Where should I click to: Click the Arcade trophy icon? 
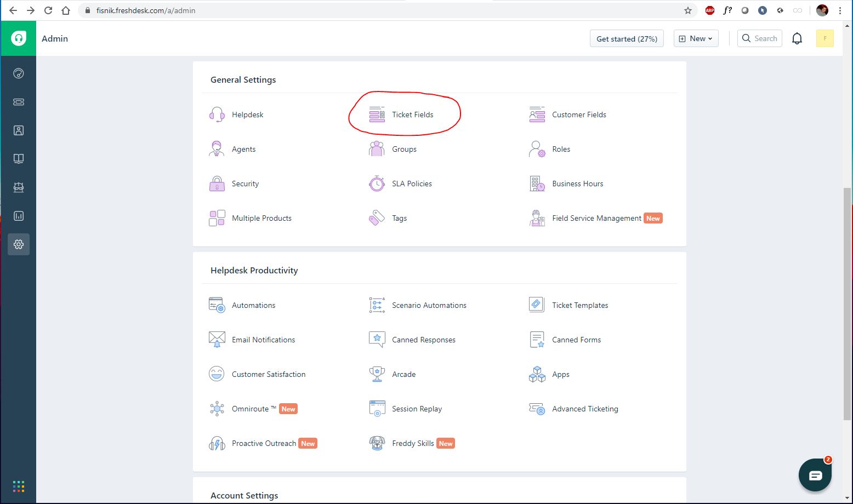pyautogui.click(x=377, y=374)
